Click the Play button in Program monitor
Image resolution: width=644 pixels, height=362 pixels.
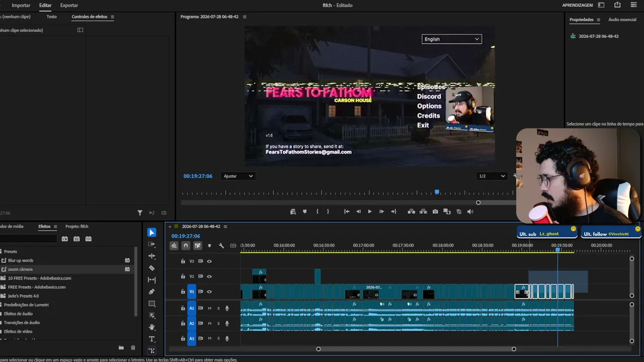[x=370, y=212]
